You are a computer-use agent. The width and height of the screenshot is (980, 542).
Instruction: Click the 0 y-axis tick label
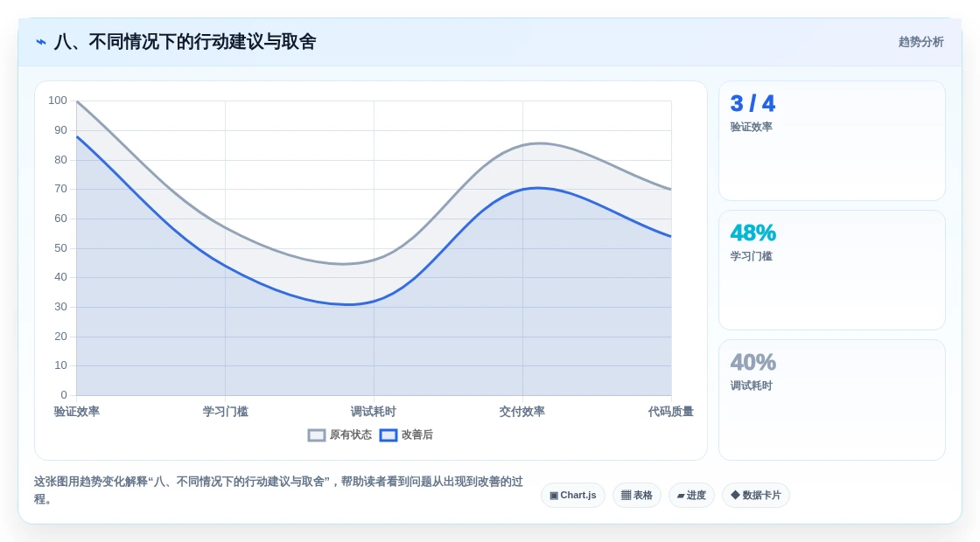tap(64, 394)
